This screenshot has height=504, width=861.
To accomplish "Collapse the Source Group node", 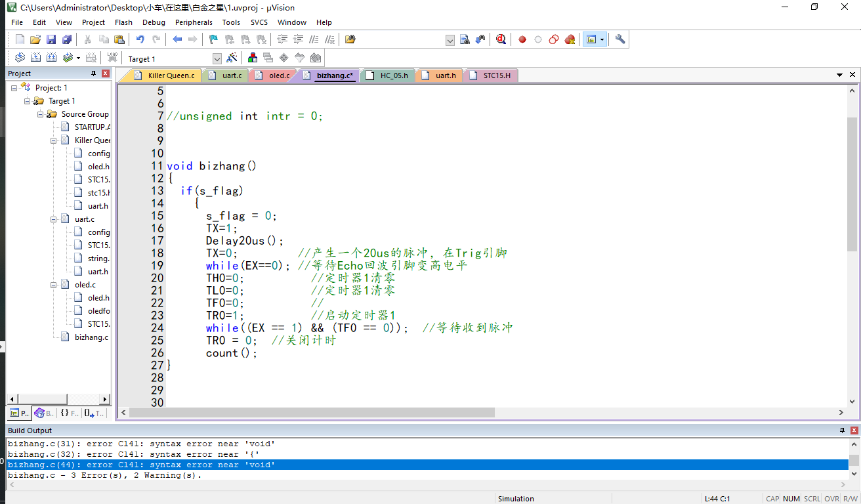I will pos(40,114).
